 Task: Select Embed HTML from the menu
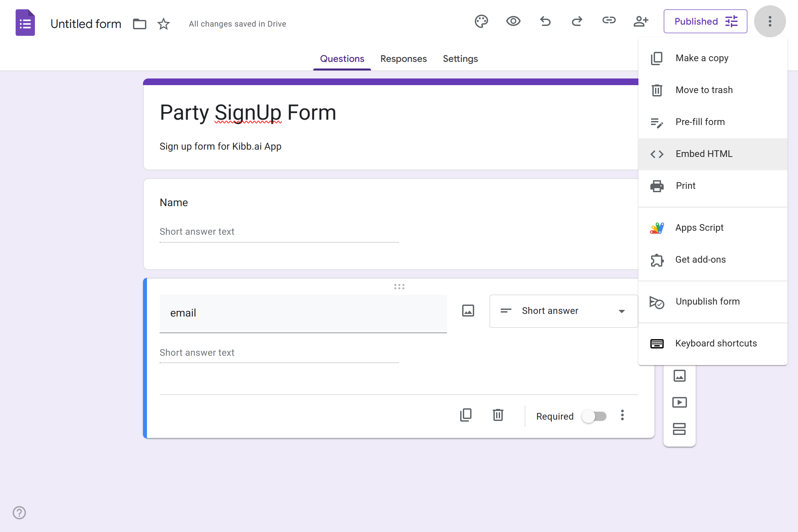click(713, 154)
